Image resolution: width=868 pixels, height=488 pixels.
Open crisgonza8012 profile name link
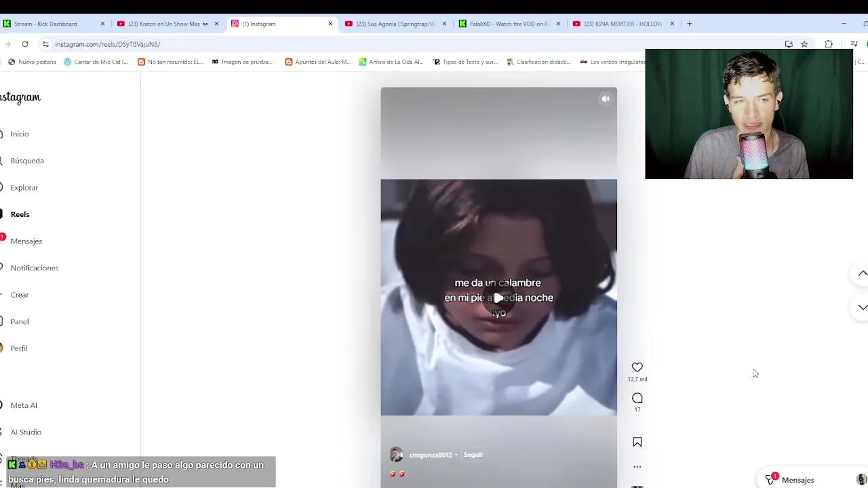tap(430, 455)
